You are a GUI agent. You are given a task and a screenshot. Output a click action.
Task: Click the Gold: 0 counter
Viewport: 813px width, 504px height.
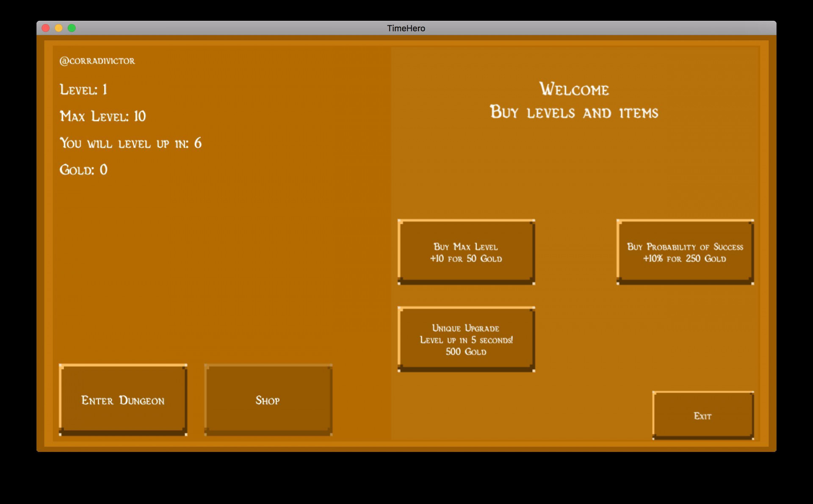83,170
